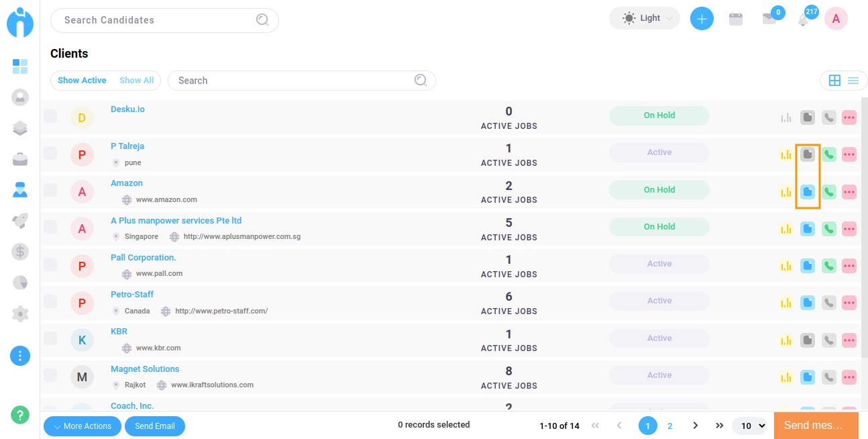Go to next page arrow
Screen dimensions: 868x439
tap(696, 426)
